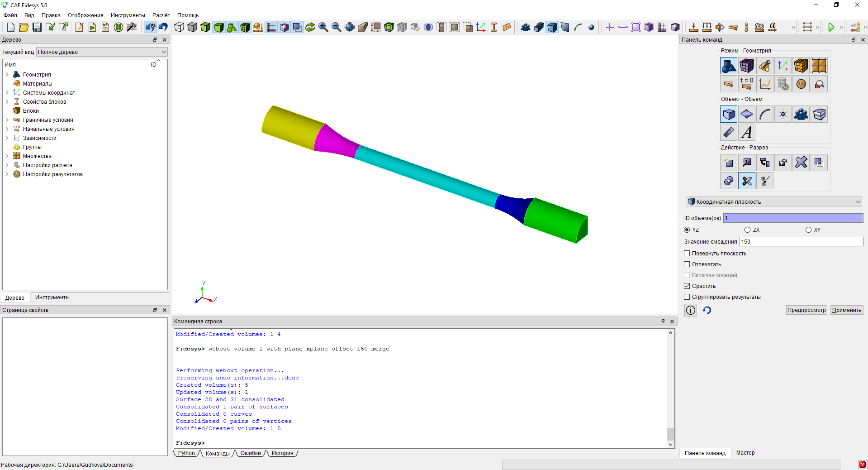Enable Сгруппировать результаты checkbox
Viewport: 868px width, 470px height.
click(687, 297)
